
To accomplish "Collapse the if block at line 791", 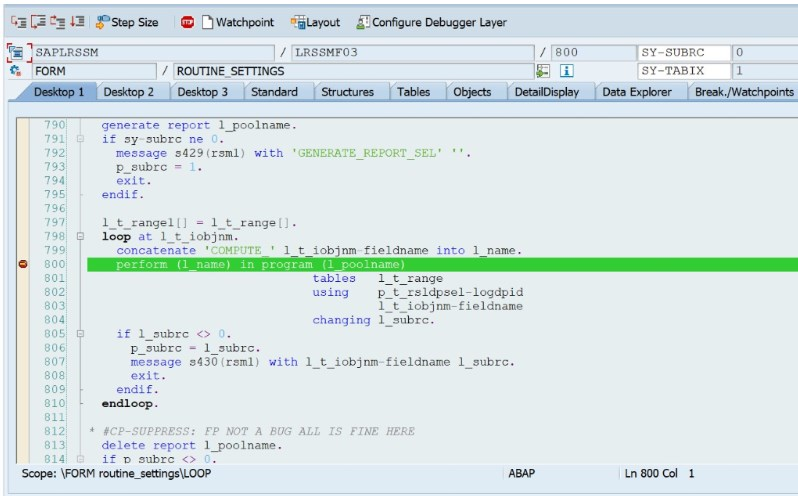I will point(80,139).
